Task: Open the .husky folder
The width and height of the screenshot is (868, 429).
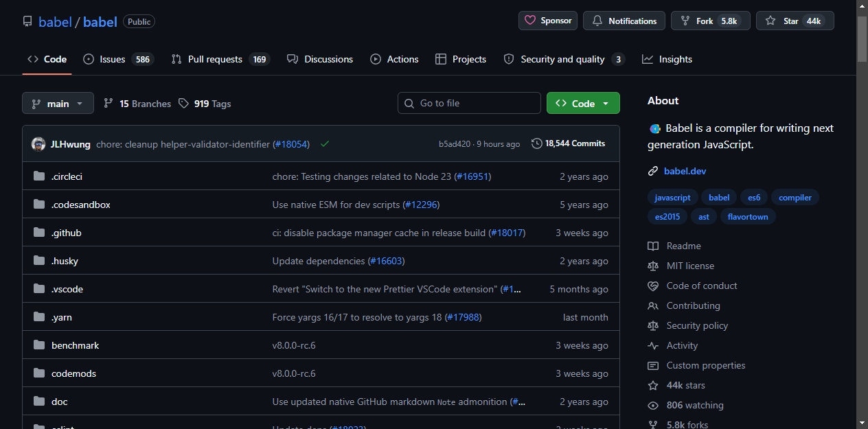Action: coord(65,261)
